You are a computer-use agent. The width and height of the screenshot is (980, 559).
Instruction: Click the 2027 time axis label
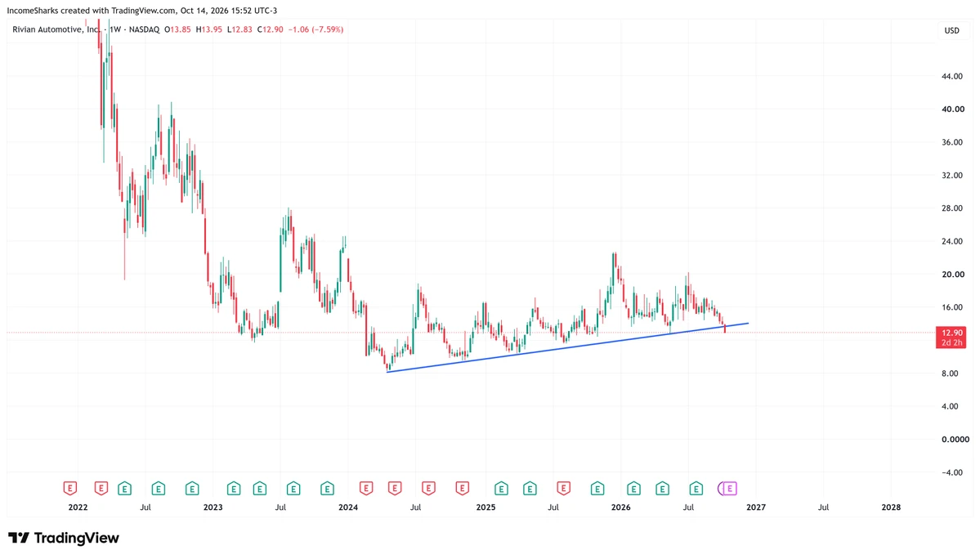click(755, 508)
